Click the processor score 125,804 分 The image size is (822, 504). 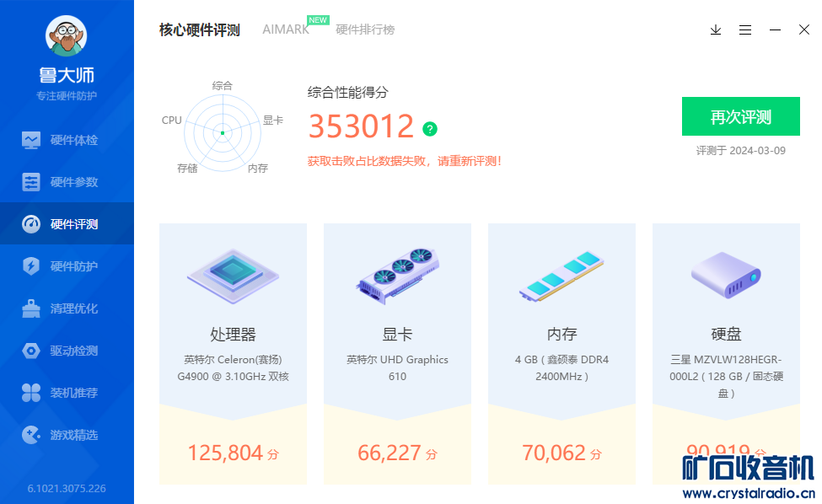pyautogui.click(x=233, y=453)
